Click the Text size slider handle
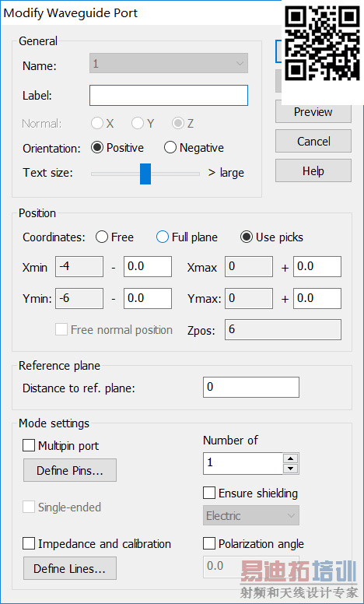The height and width of the screenshot is (604, 364). coord(145,174)
